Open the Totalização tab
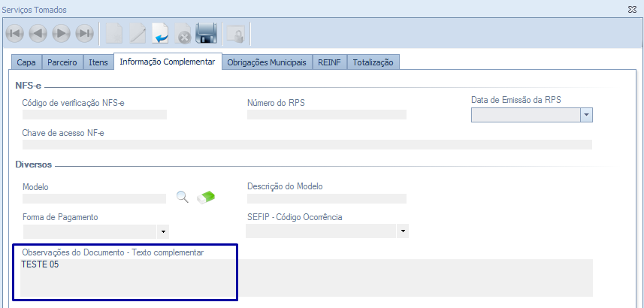 click(373, 62)
